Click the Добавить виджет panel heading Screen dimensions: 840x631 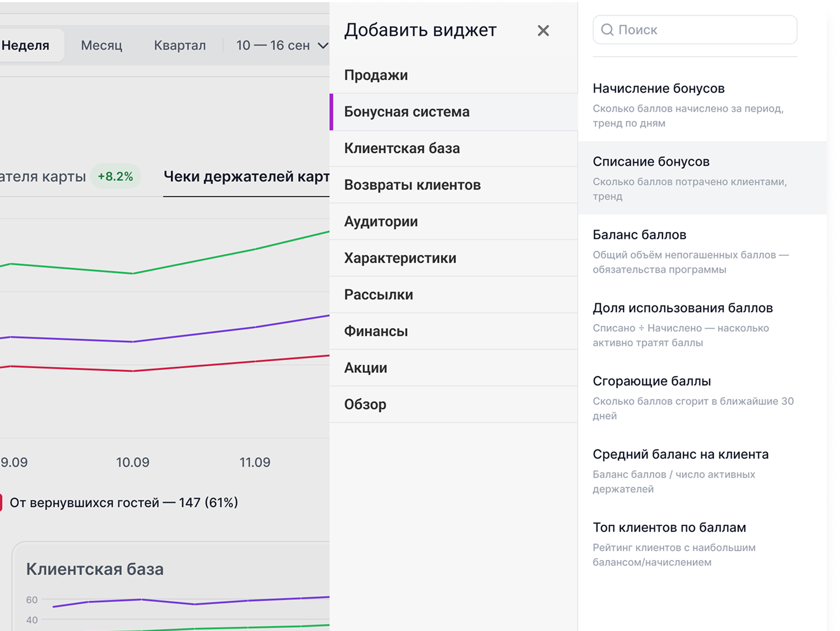click(x=421, y=30)
